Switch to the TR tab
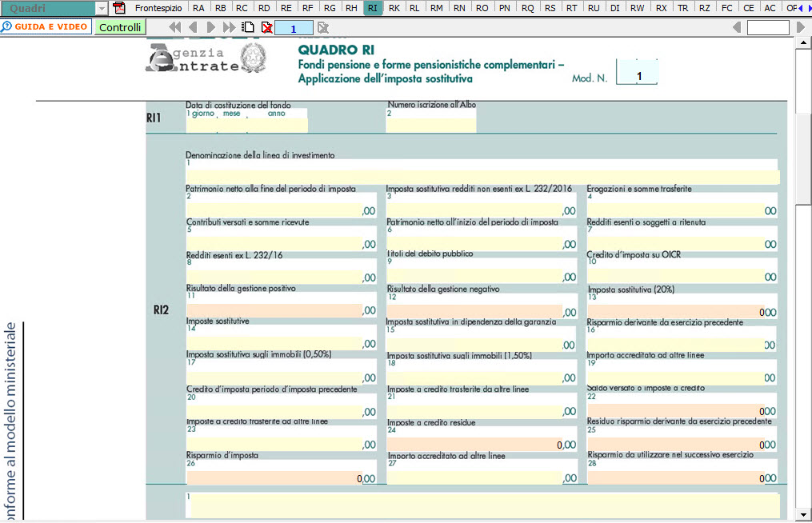 coord(683,8)
